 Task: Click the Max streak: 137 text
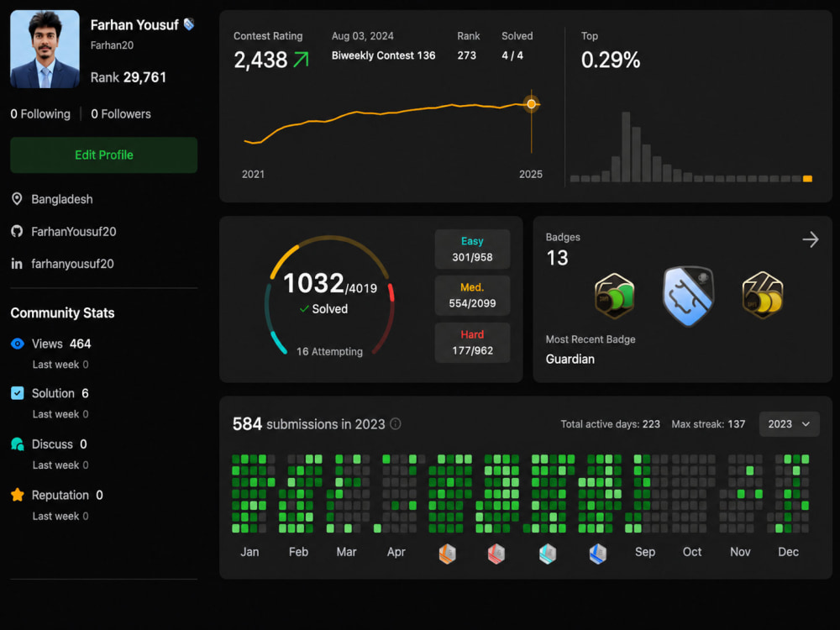tap(708, 423)
